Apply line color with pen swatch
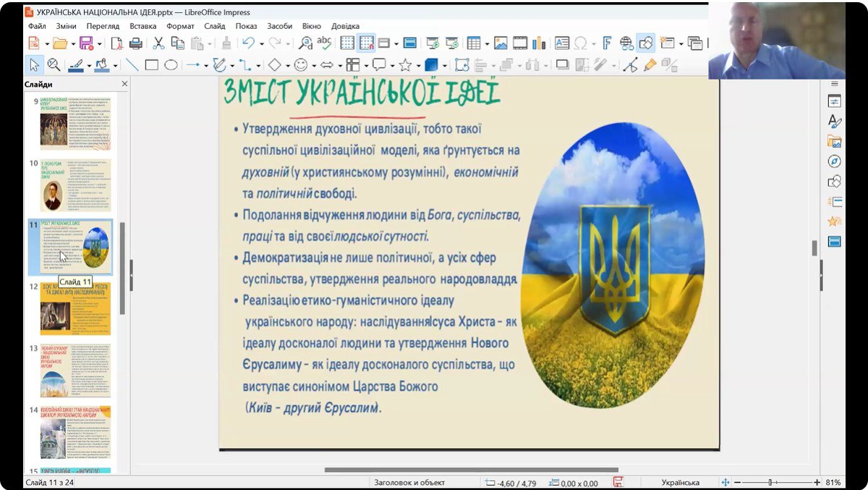The width and height of the screenshot is (868, 490). [x=76, y=64]
